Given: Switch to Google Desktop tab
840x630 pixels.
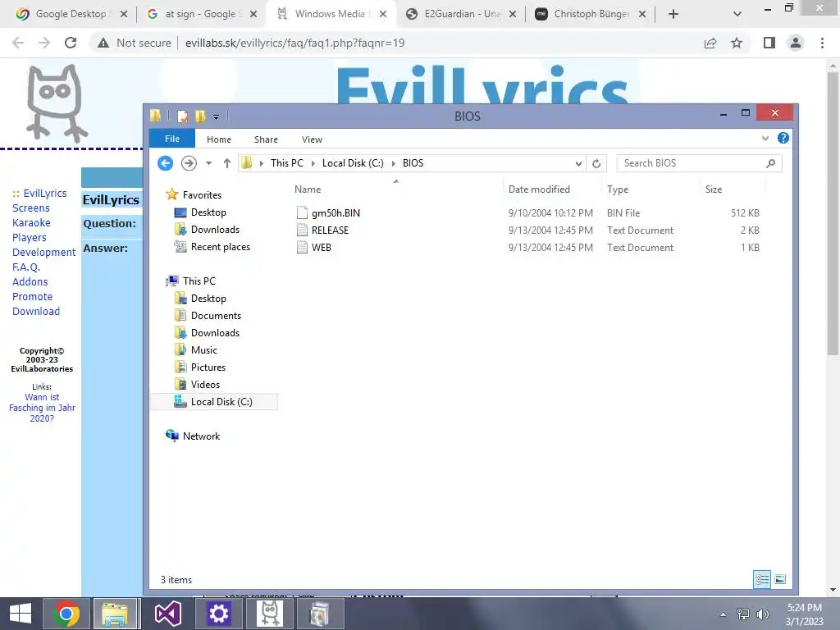Looking at the screenshot, I should pos(72,14).
